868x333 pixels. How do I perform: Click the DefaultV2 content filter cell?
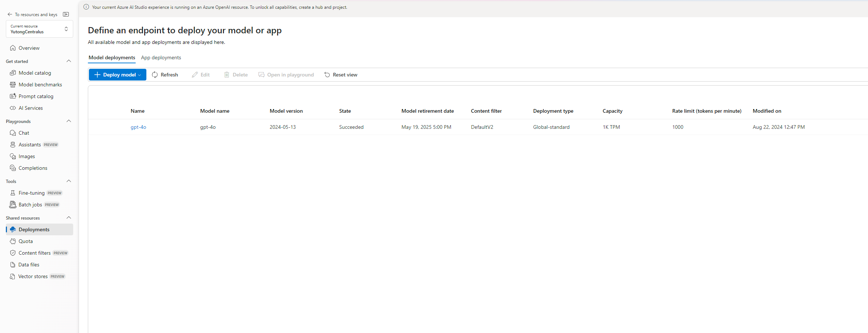(x=482, y=127)
